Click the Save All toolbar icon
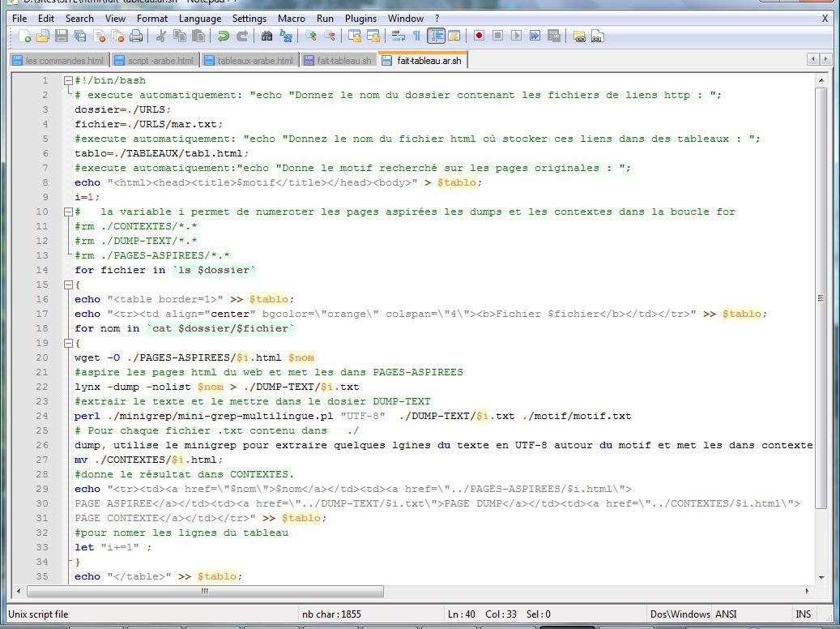 point(80,36)
